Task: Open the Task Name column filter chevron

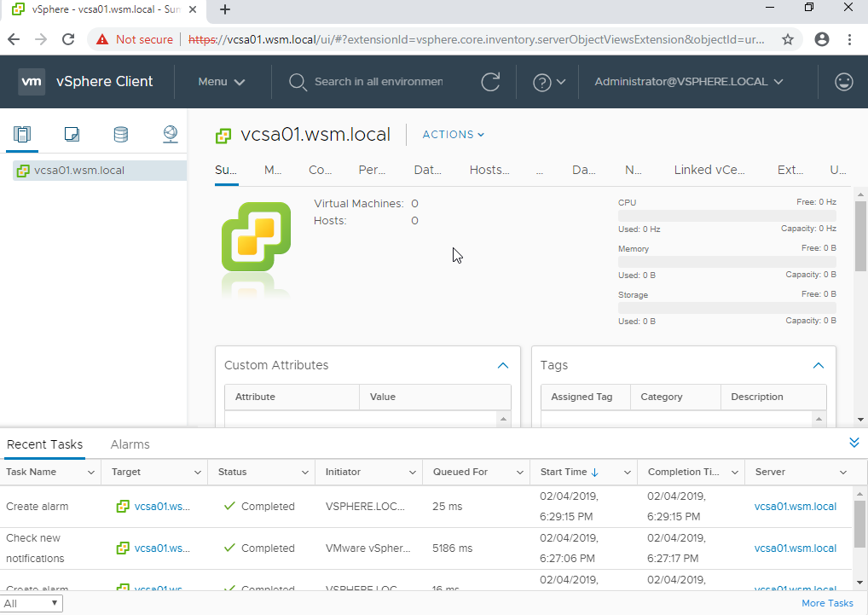Action: [90, 473]
